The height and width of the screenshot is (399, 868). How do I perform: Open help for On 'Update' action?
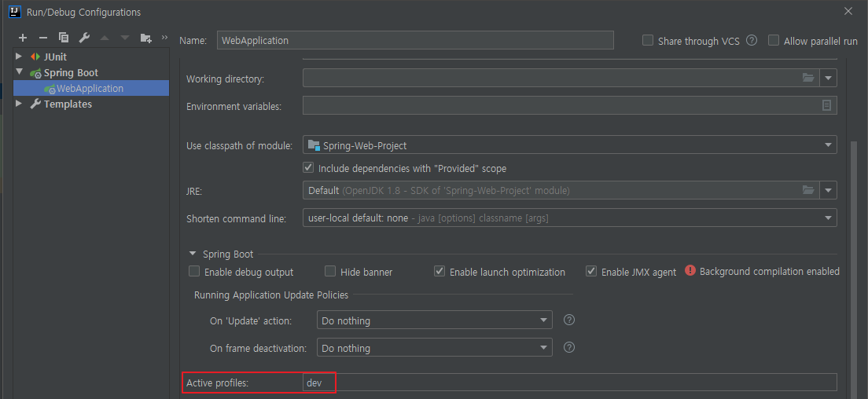click(568, 320)
